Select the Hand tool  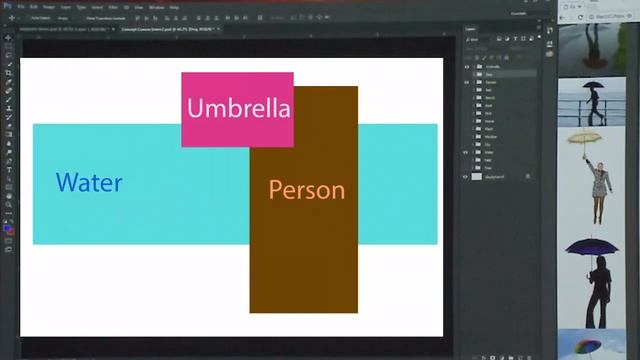pyautogui.click(x=8, y=196)
